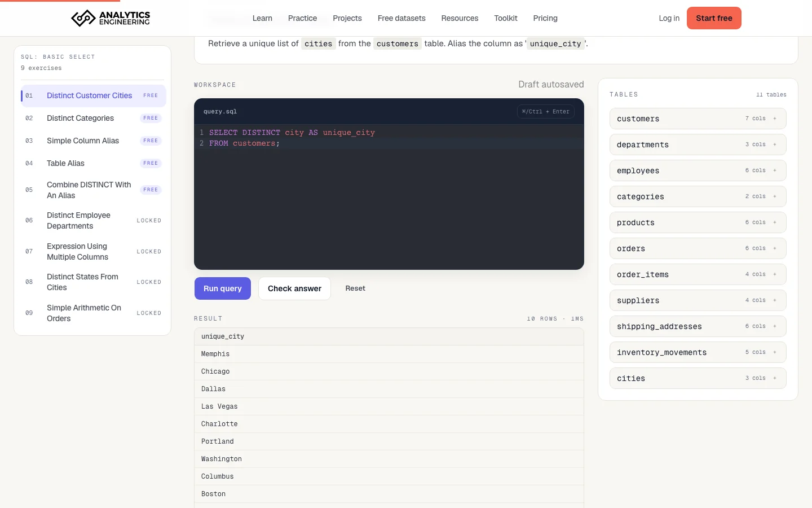Open exercise 03 Simple Column Alias
This screenshot has width=812, height=508.
(94, 141)
